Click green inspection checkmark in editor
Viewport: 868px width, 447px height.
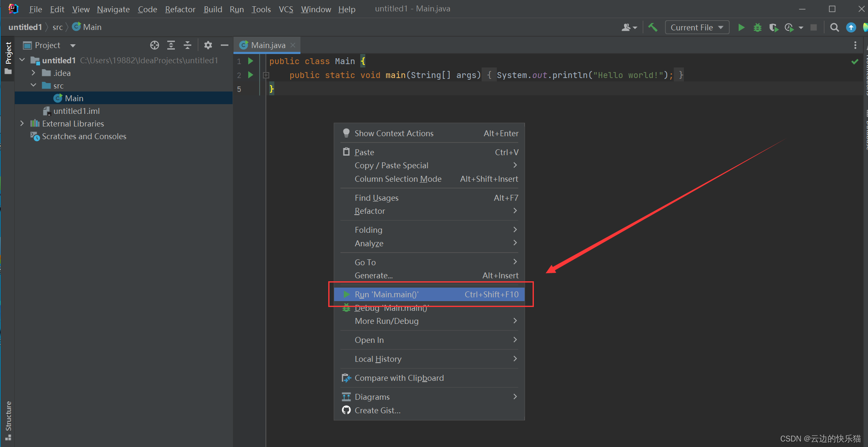point(855,62)
